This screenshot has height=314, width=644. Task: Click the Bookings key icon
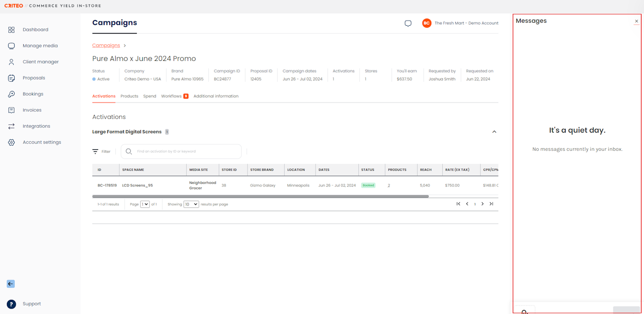[11, 94]
